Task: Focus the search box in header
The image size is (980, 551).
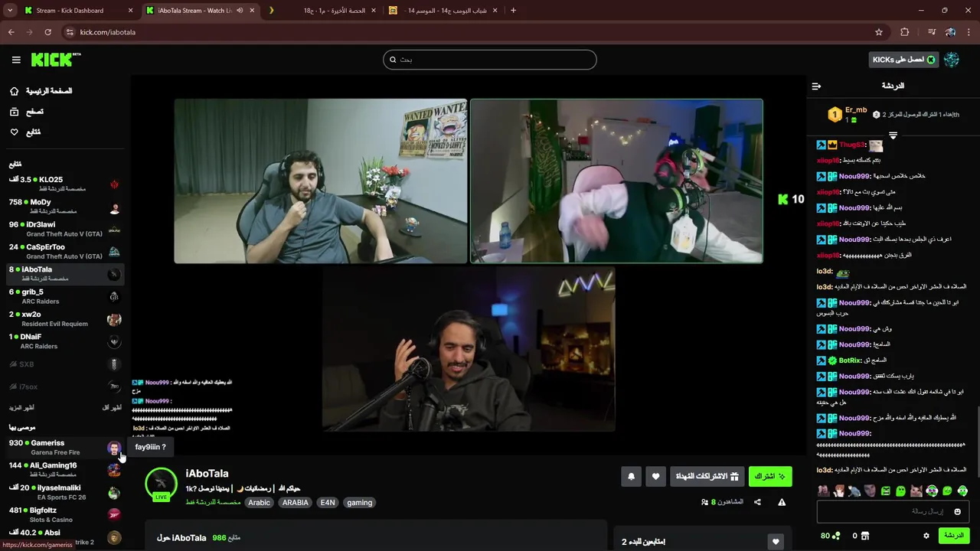Action: pyautogui.click(x=490, y=60)
